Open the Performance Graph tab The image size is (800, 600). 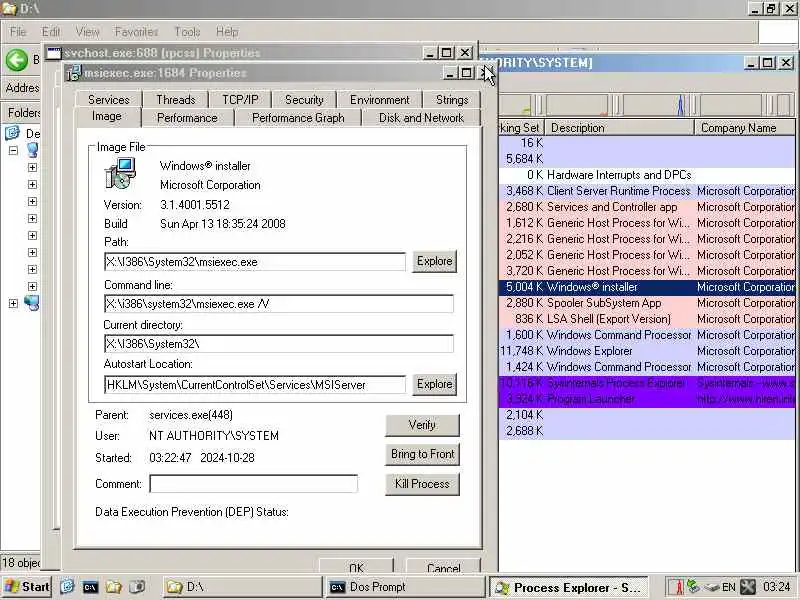tap(298, 118)
